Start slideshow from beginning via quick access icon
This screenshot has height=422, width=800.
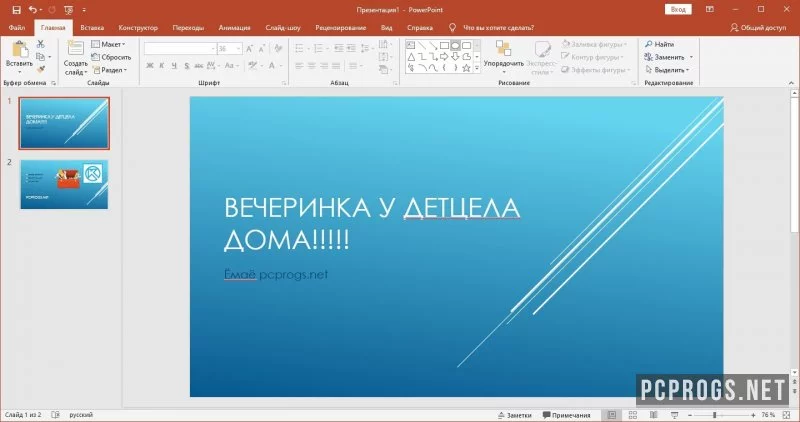point(68,10)
